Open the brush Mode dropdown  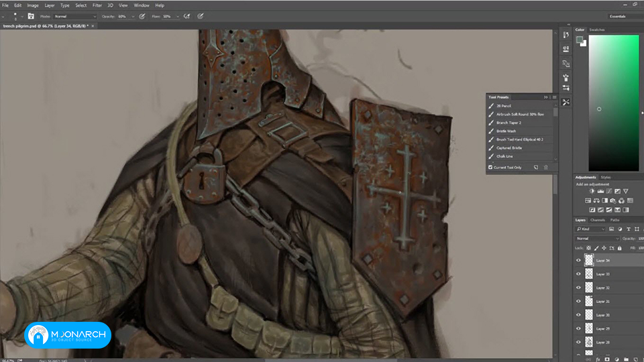point(75,16)
